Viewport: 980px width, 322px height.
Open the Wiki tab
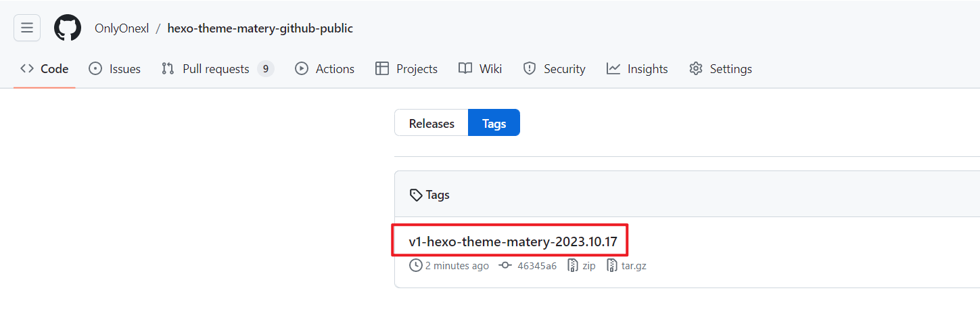(480, 69)
